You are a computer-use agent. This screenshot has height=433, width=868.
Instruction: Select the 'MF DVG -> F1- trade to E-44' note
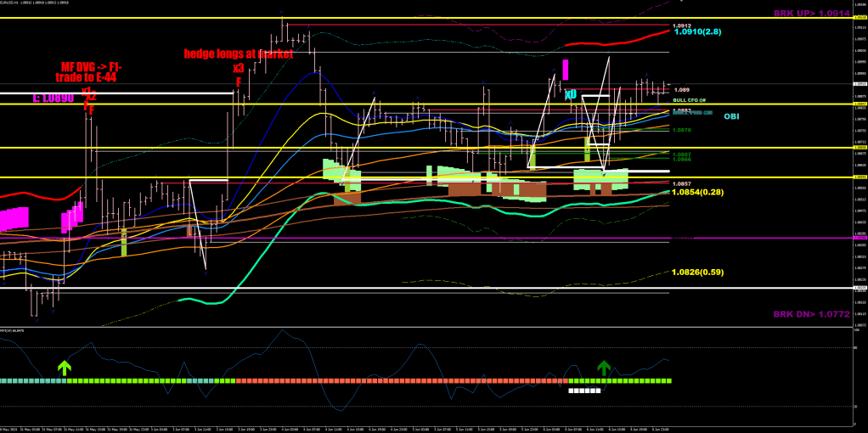coord(88,71)
